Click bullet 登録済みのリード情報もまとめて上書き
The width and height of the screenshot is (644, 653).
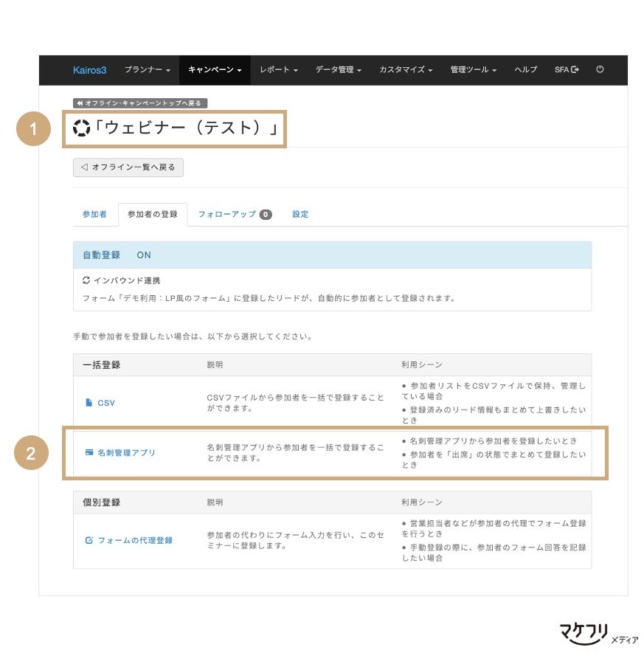[494, 415]
